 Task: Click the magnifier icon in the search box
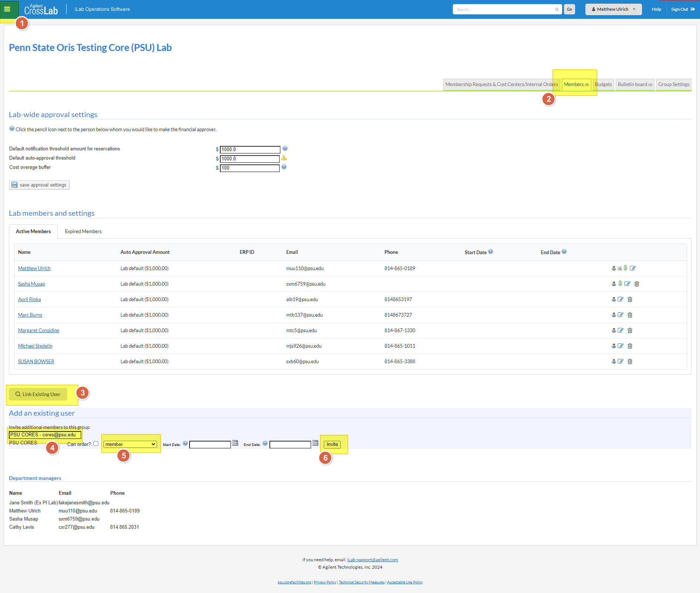click(557, 10)
